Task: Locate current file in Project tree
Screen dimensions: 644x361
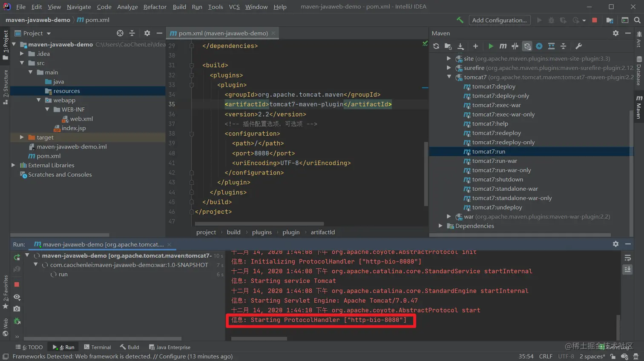Action: point(120,33)
